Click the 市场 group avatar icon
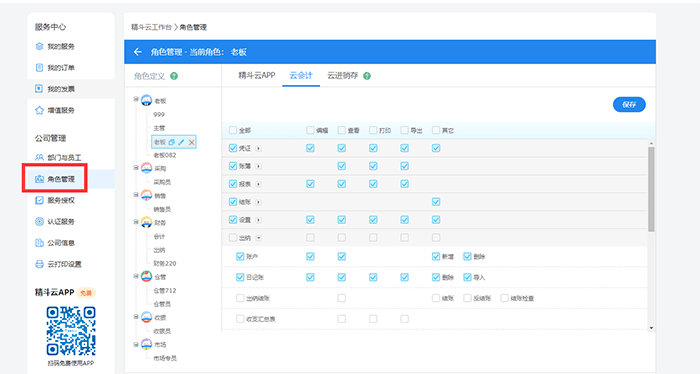700x374 pixels. pyautogui.click(x=146, y=344)
